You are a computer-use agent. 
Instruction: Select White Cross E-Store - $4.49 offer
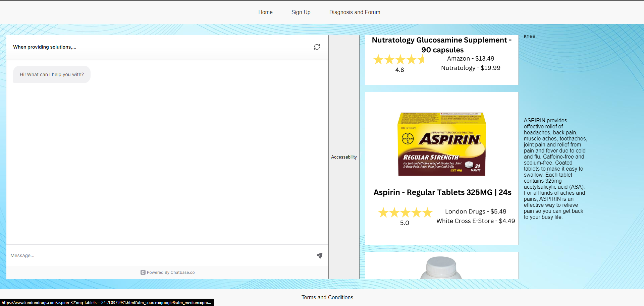coord(476,221)
